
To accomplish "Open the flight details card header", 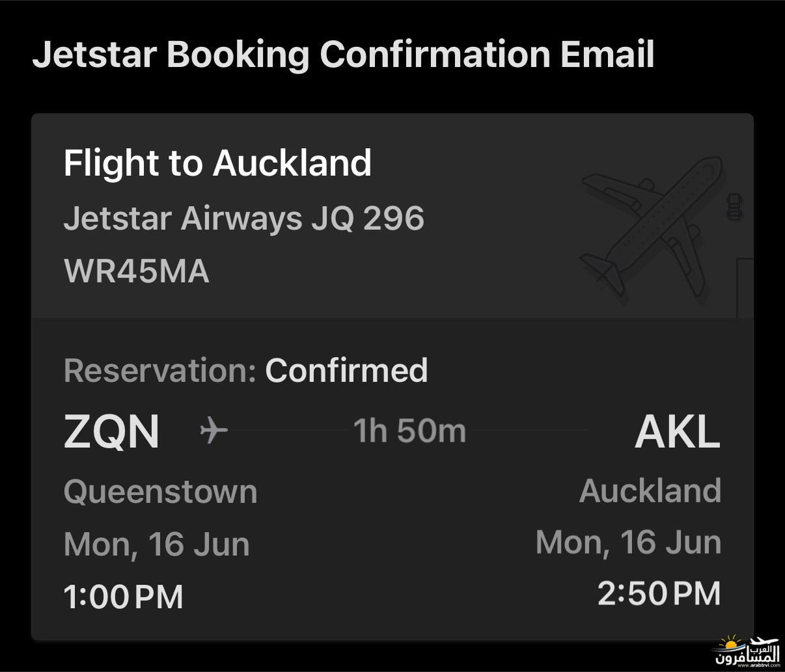I will tap(392, 216).
